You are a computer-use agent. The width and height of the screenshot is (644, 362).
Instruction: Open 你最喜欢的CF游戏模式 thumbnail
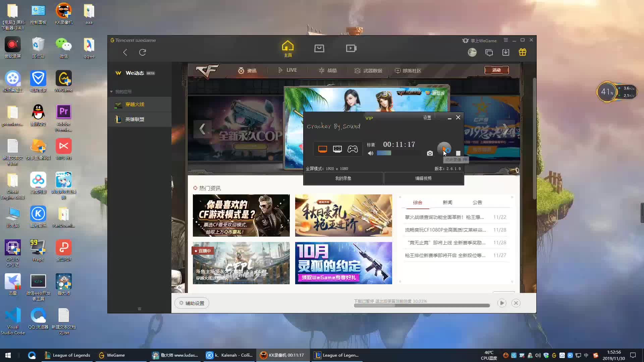tap(241, 216)
